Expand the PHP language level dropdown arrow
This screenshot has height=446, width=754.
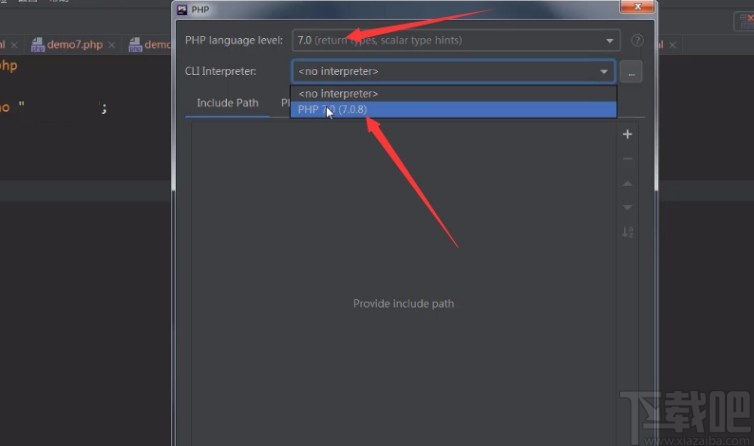click(609, 41)
